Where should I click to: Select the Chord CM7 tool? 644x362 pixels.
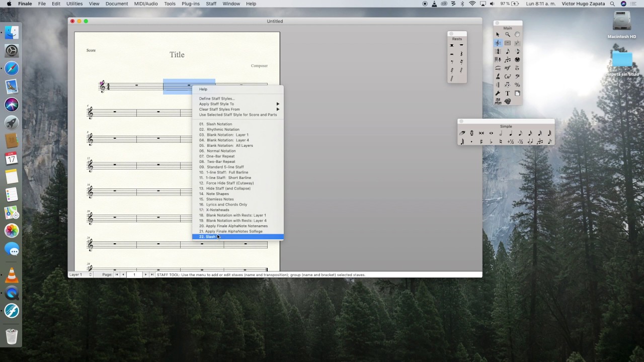pos(507,76)
